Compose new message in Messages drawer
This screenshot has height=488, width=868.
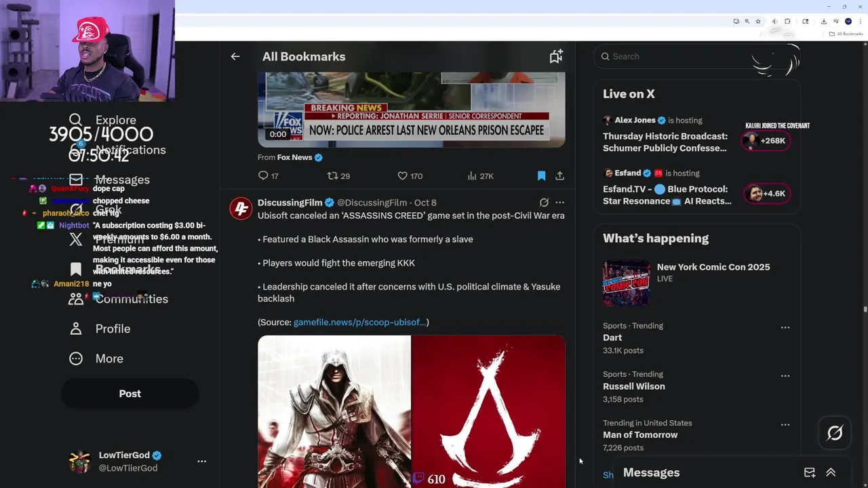pyautogui.click(x=810, y=472)
